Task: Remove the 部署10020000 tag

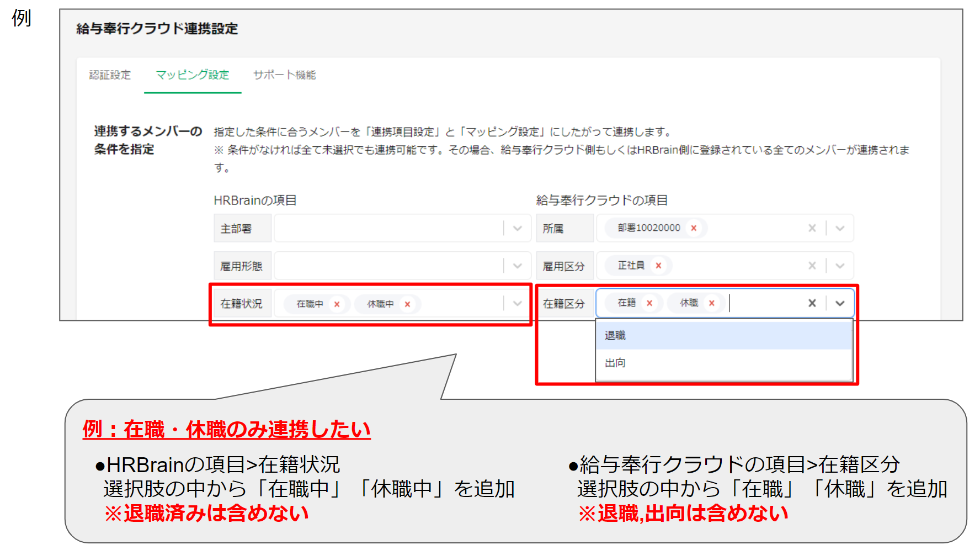Action: click(x=694, y=228)
